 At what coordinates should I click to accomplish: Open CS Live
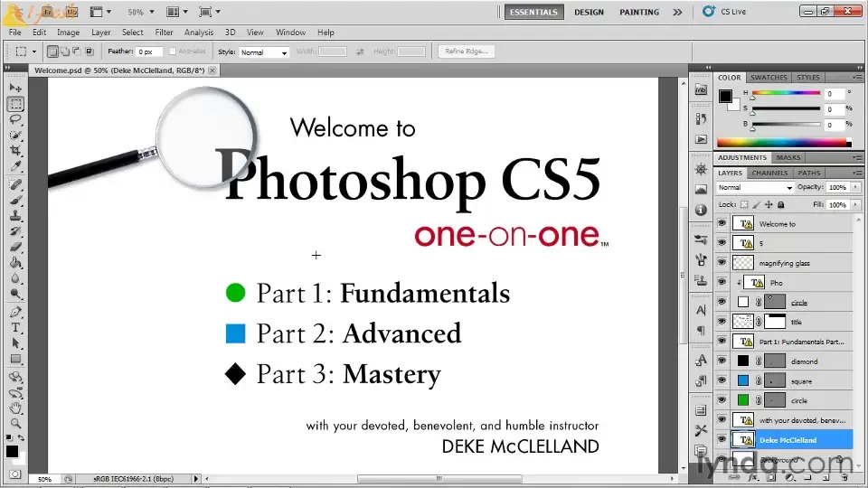724,12
